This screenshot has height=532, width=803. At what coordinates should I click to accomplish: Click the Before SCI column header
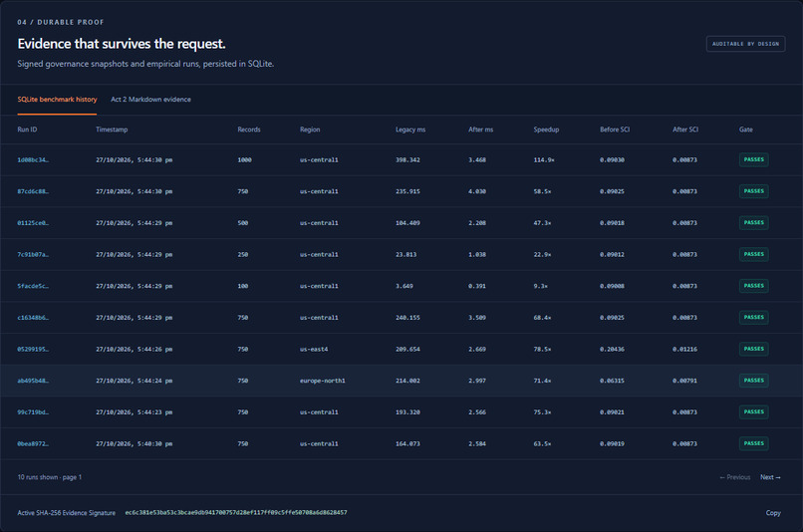click(x=615, y=130)
